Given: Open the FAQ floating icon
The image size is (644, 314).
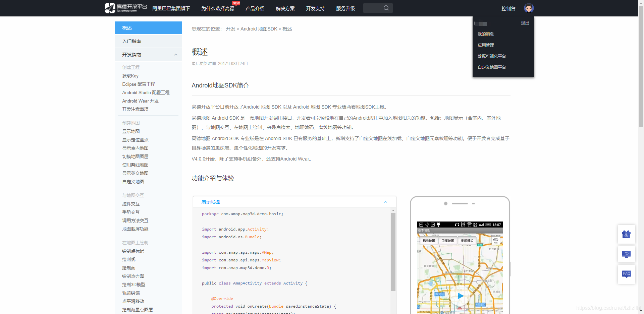Looking at the screenshot, I should [x=626, y=274].
